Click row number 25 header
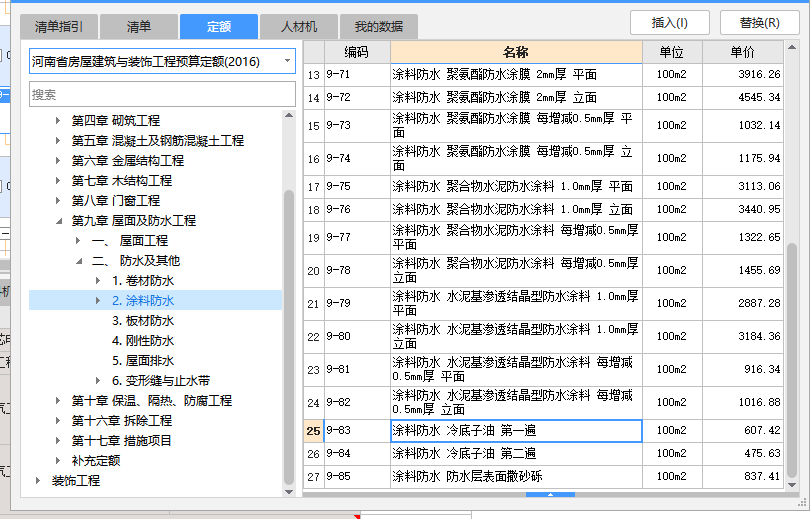The height and width of the screenshot is (519, 810). tap(314, 431)
